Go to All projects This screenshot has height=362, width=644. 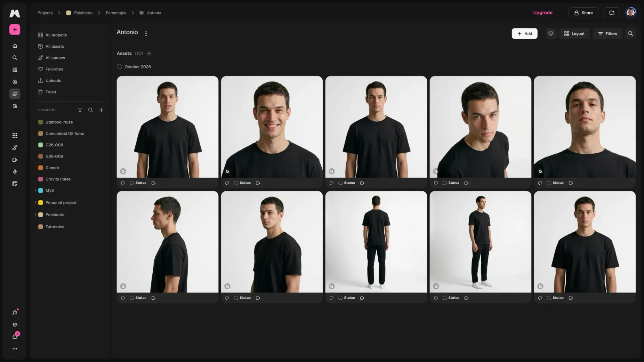point(53,35)
